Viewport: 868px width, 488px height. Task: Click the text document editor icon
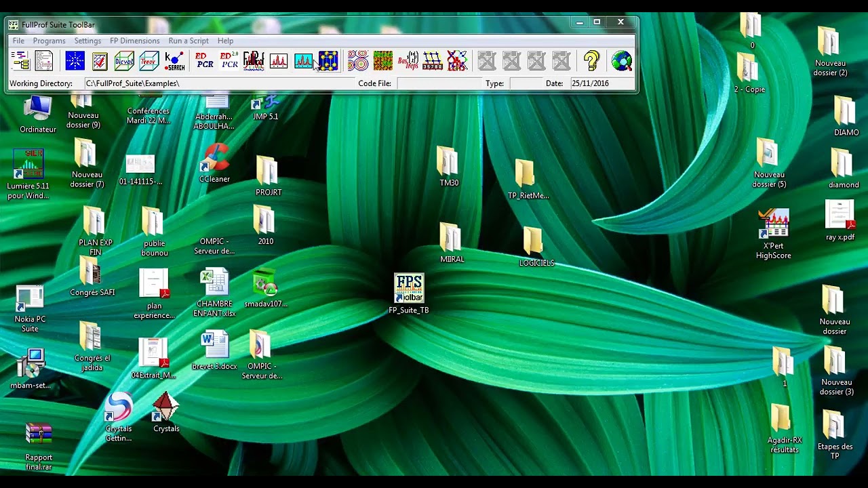click(44, 61)
